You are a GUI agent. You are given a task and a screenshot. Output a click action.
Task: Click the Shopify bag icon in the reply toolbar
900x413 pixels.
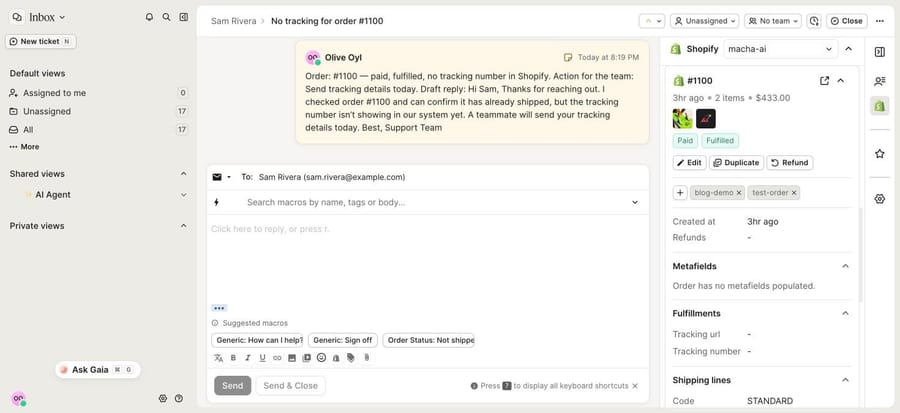coord(336,357)
